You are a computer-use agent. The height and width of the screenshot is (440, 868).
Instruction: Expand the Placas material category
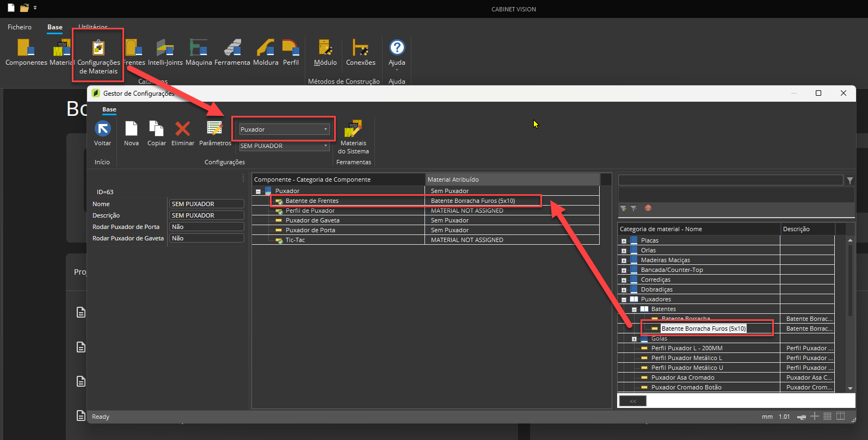pyautogui.click(x=624, y=241)
